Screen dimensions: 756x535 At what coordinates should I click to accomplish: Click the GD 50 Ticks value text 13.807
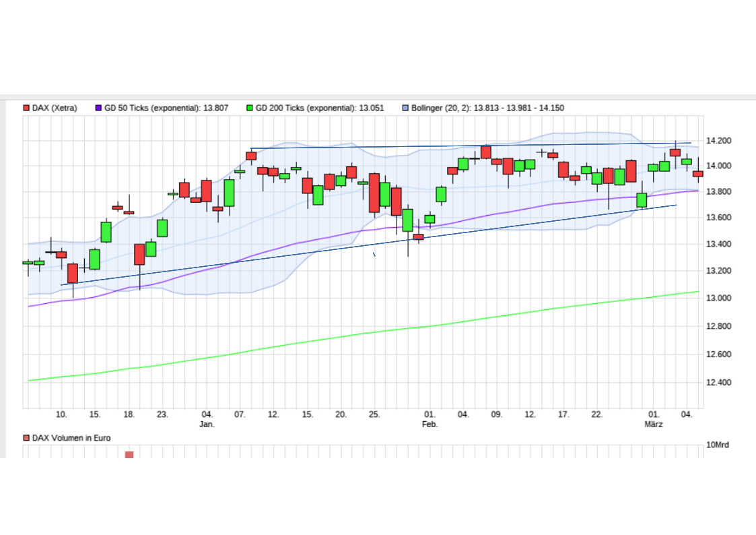[214, 107]
